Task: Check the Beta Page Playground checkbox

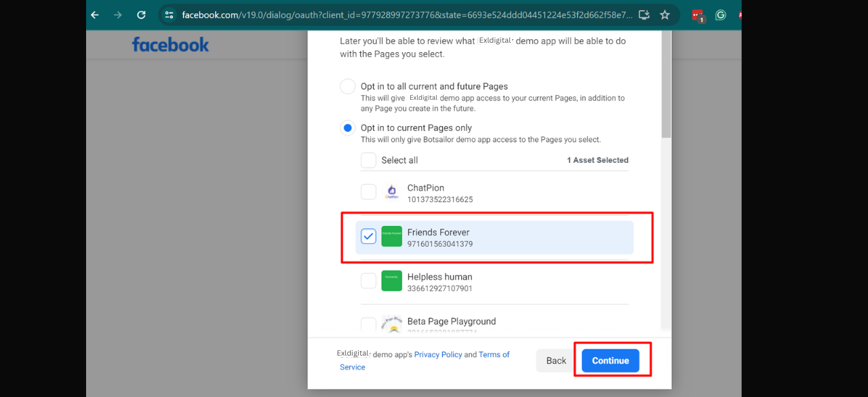Action: click(x=368, y=325)
